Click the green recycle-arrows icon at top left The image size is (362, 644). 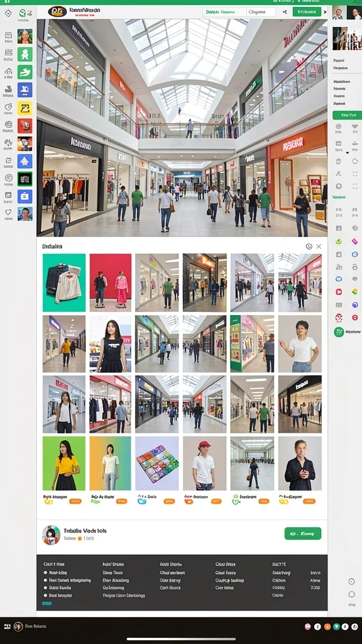point(23,13)
